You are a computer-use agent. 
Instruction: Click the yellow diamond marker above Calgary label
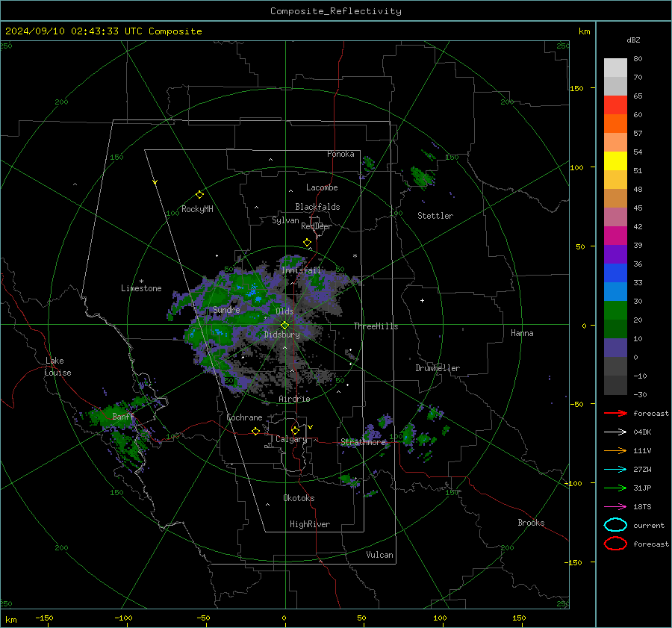(295, 430)
